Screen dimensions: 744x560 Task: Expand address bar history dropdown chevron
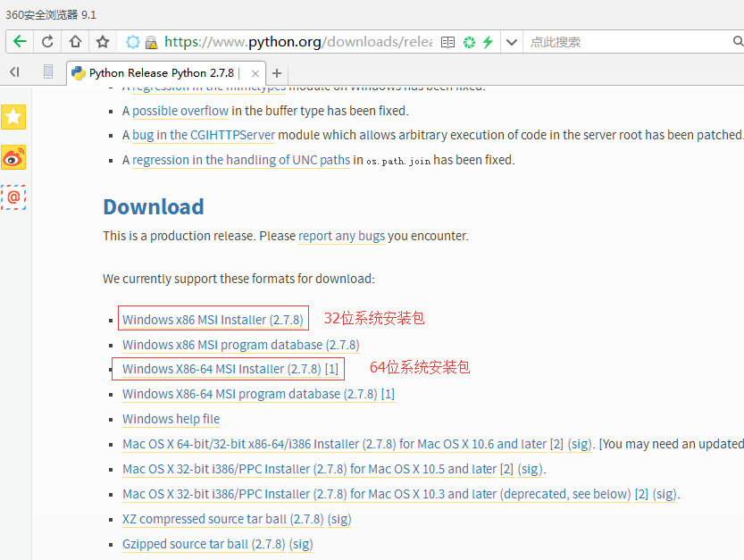[x=512, y=42]
